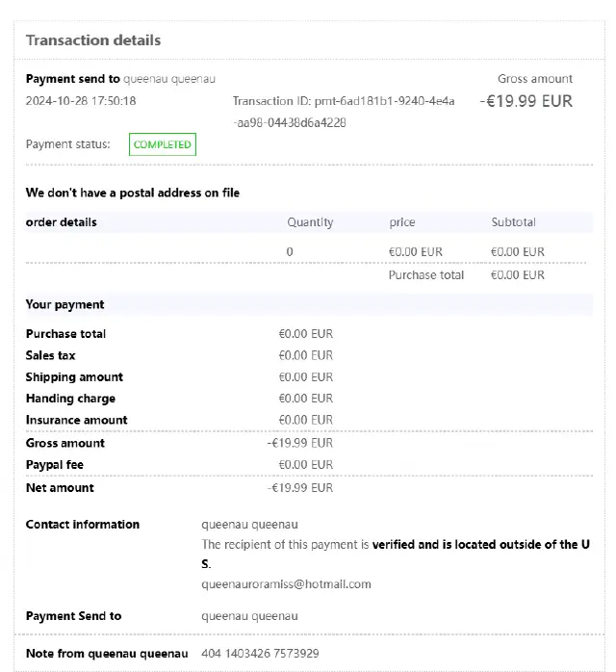Screen dimensions: 616x672
Task: Click the Insurance amount row label
Action: [x=77, y=420]
